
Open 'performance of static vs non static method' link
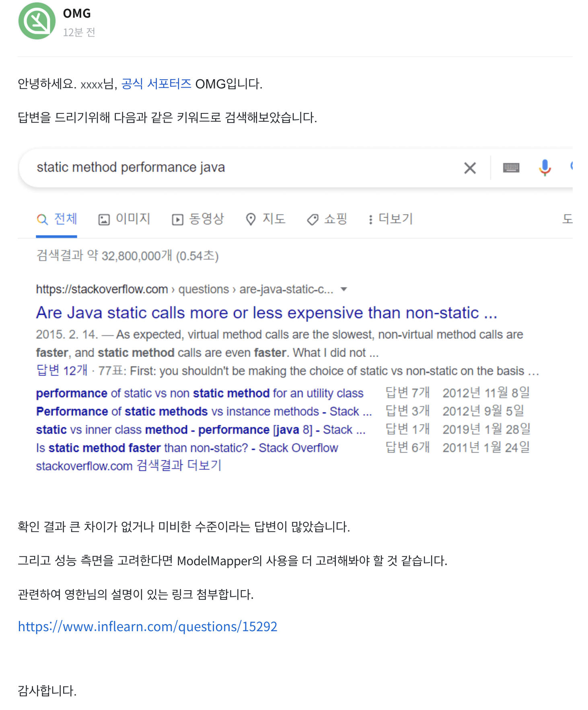point(199,393)
